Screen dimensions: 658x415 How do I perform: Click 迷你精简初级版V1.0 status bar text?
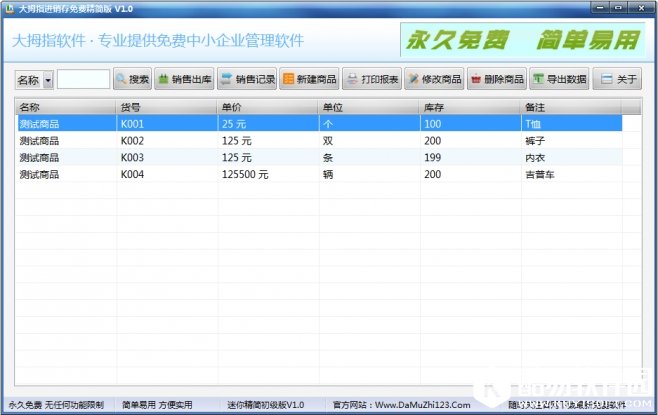pyautogui.click(x=266, y=405)
